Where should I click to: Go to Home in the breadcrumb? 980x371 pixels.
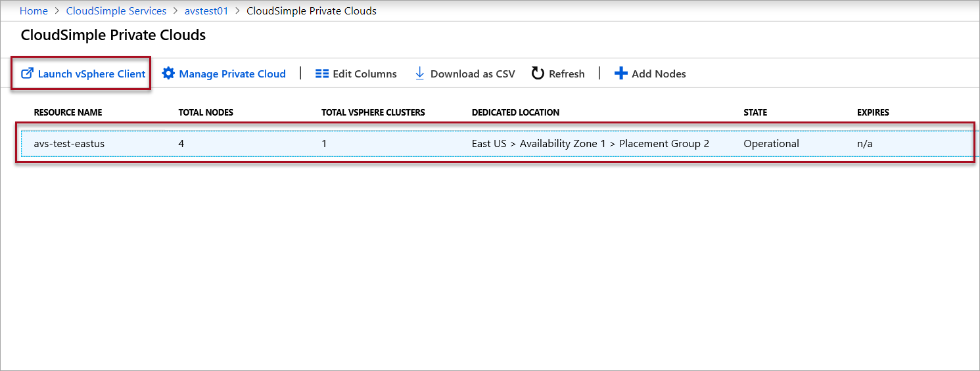(34, 11)
